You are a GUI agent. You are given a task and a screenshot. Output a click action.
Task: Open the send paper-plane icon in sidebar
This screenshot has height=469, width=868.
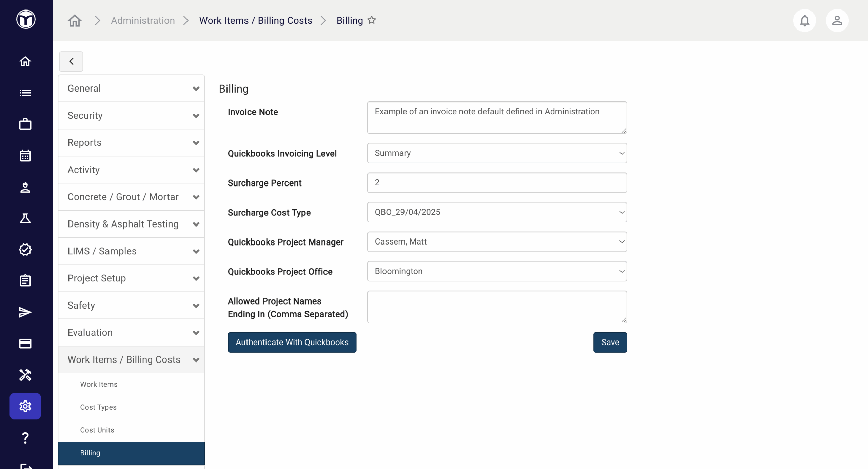click(x=25, y=312)
